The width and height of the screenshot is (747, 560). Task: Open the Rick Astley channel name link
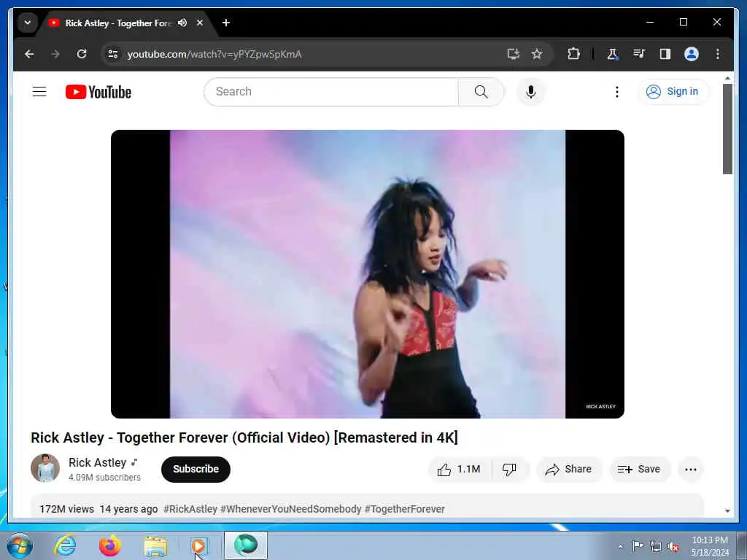pyautogui.click(x=97, y=462)
